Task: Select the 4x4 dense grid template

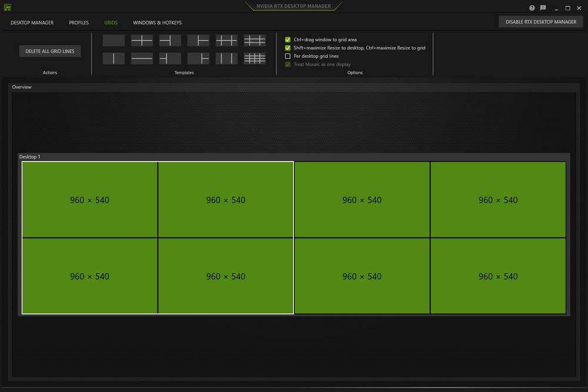Action: (x=255, y=58)
